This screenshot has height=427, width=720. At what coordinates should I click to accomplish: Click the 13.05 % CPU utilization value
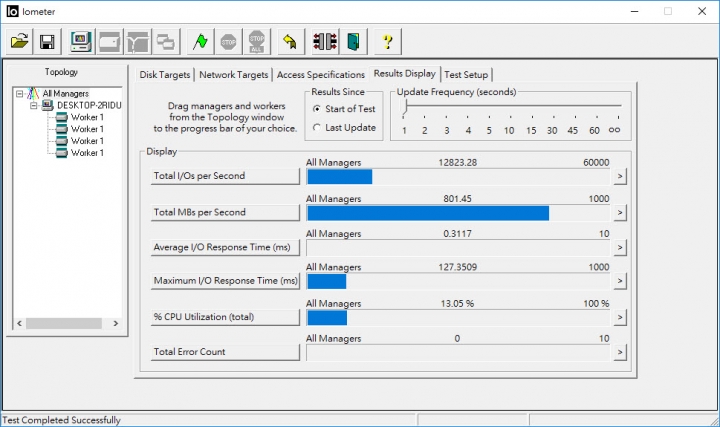point(457,303)
